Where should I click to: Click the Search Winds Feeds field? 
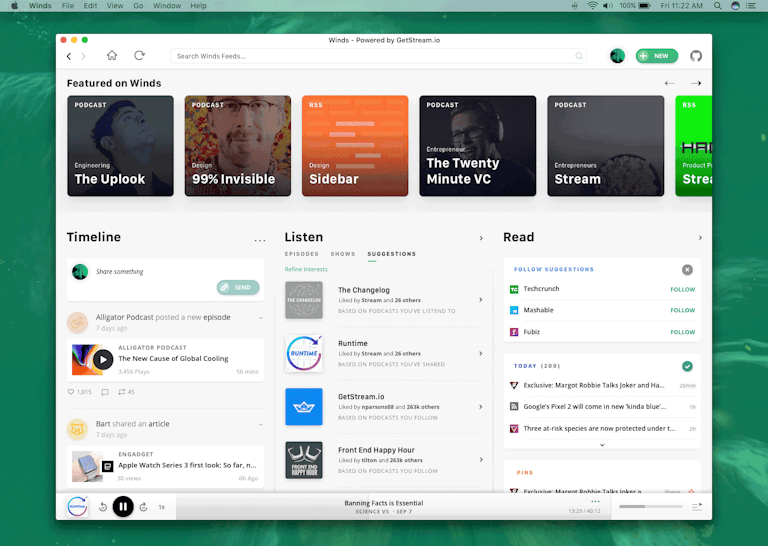[x=378, y=56]
